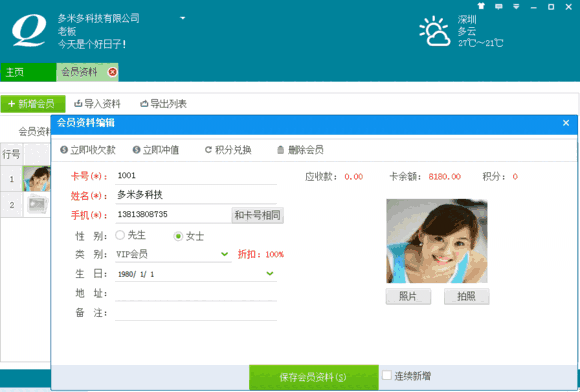Screen dimensions: 580x392
Task: Select the 女士 radio button
Action: click(x=178, y=236)
